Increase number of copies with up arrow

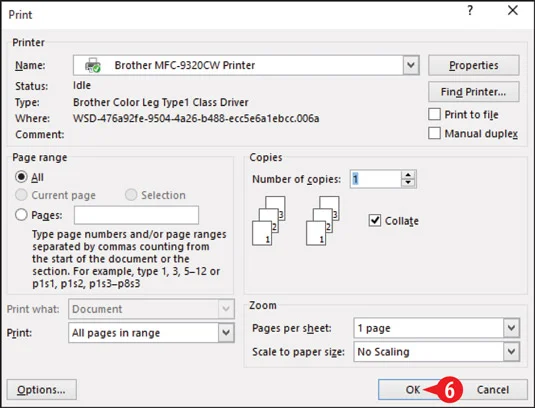[408, 175]
